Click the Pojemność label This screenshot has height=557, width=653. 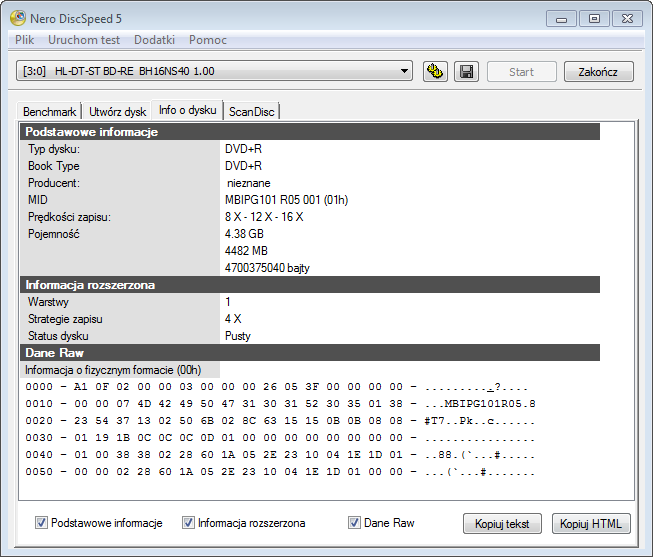tap(53, 234)
